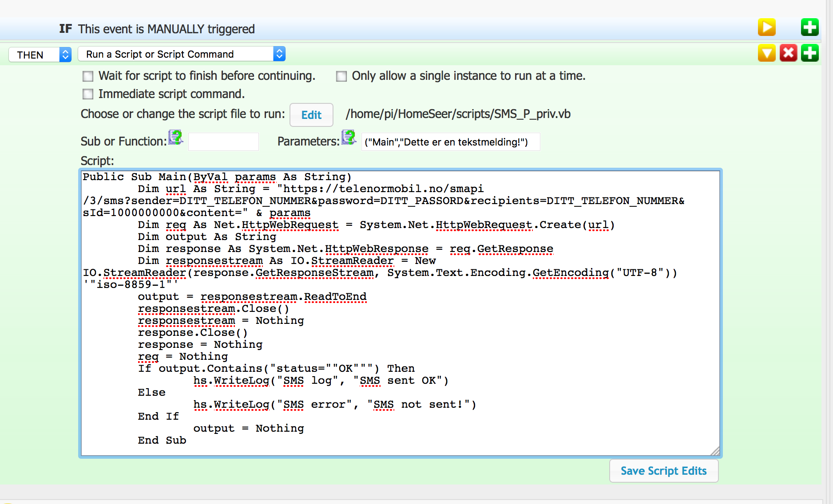
Task: Click Save Script Edits button
Action: click(x=663, y=471)
